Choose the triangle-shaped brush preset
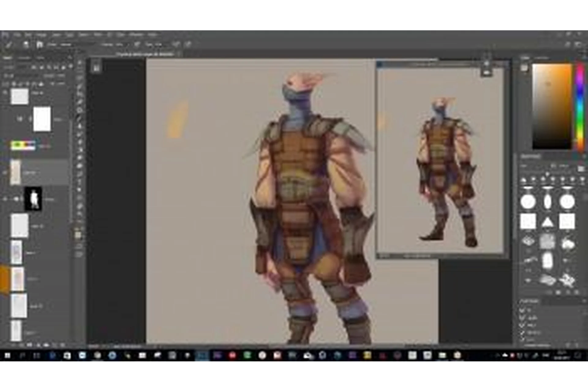This screenshot has height=392, width=588. tap(547, 222)
